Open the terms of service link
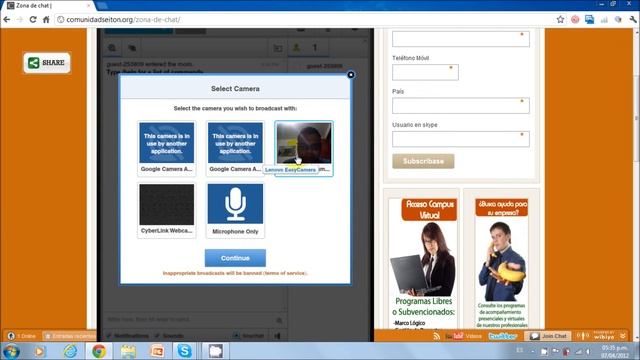The height and width of the screenshot is (360, 640). tap(285, 273)
